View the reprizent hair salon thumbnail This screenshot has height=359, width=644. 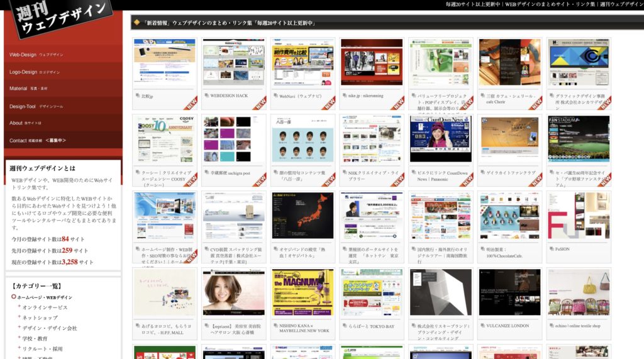[234, 292]
